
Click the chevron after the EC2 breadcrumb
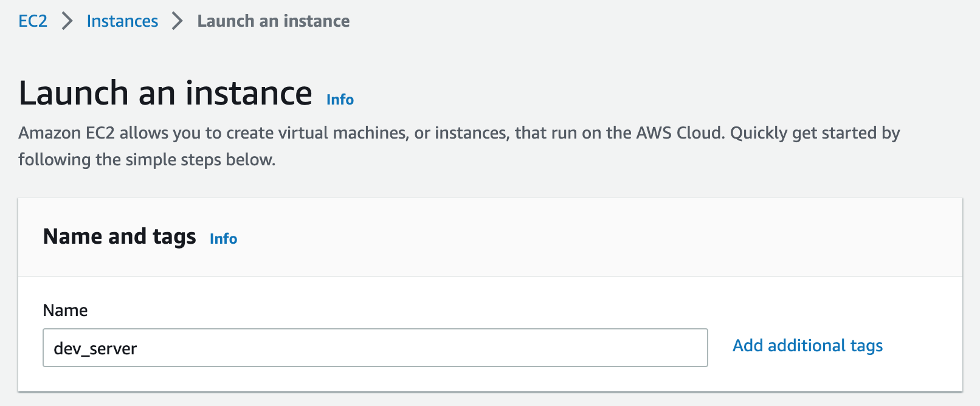pos(67,21)
